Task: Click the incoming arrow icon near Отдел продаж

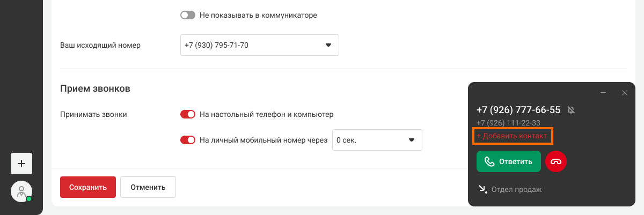Action: click(x=482, y=189)
